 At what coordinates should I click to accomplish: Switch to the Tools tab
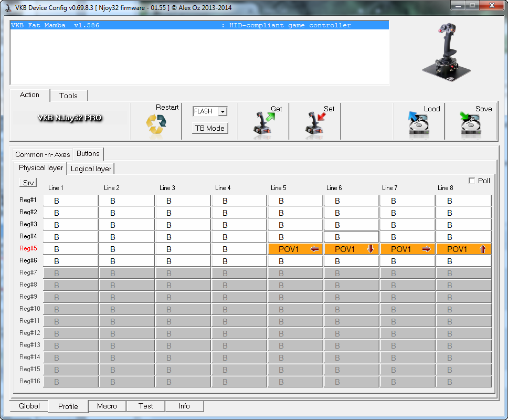[x=68, y=96]
